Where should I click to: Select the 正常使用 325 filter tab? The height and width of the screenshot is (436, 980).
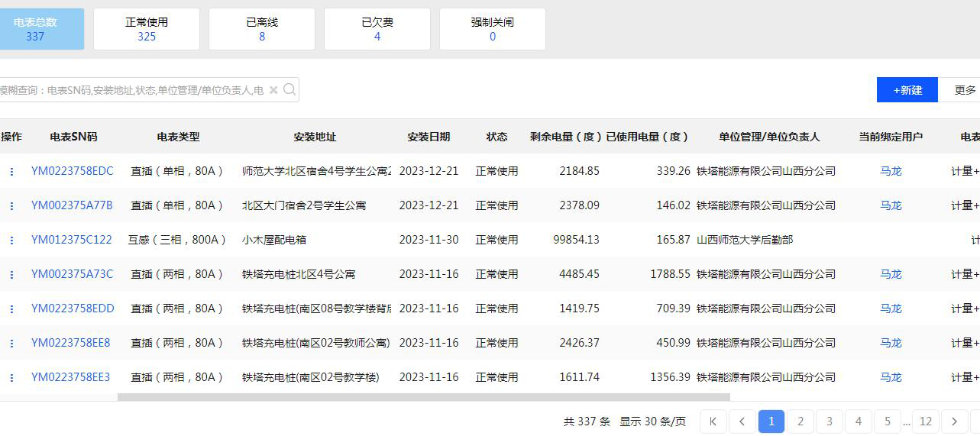click(147, 29)
